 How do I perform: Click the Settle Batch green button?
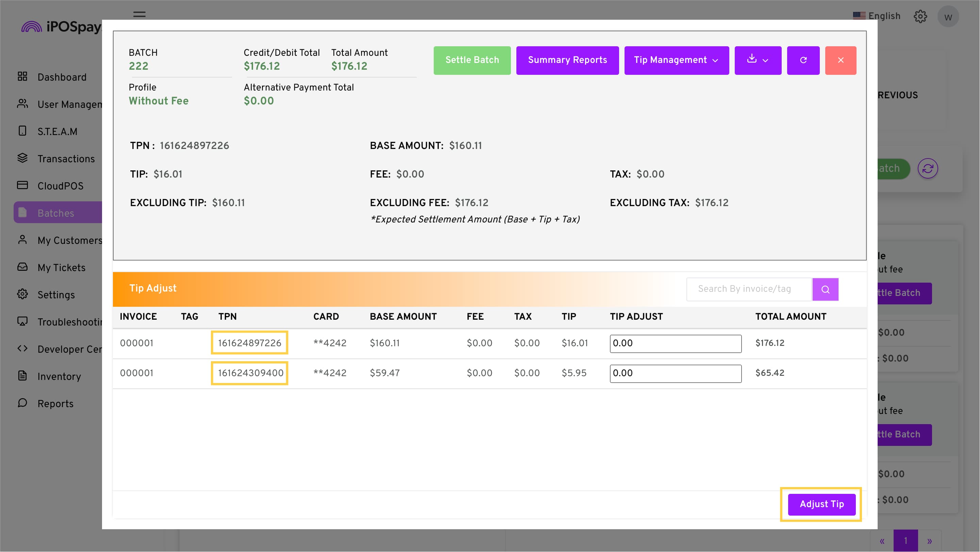point(472,61)
